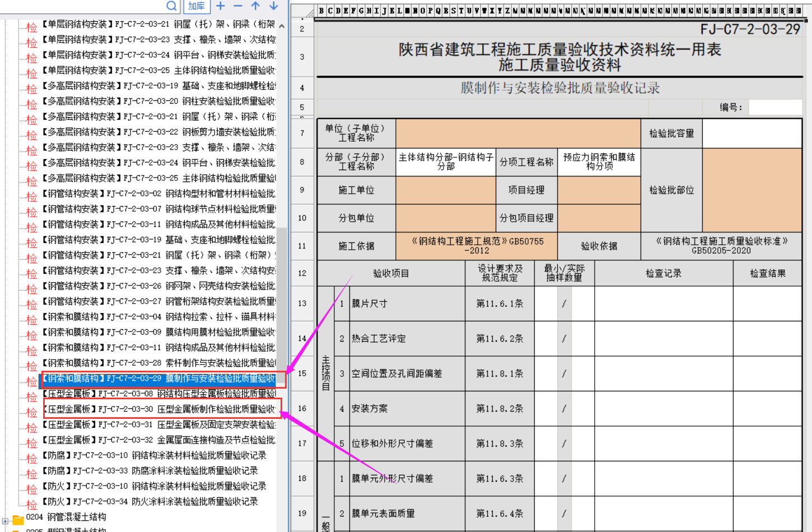The image size is (812, 532).
Task: Click the 加库 button
Action: pos(197,6)
